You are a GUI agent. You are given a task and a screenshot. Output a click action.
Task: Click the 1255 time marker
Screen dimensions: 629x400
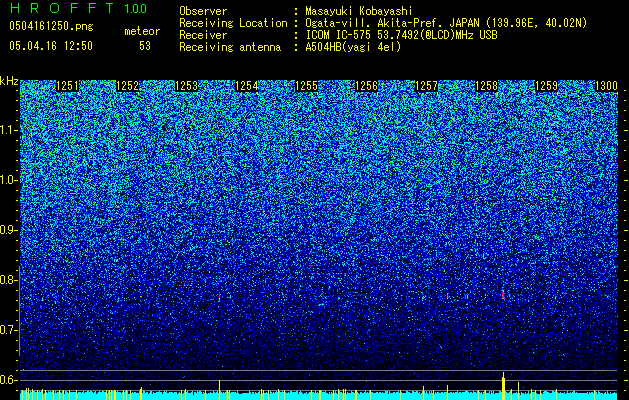(306, 86)
